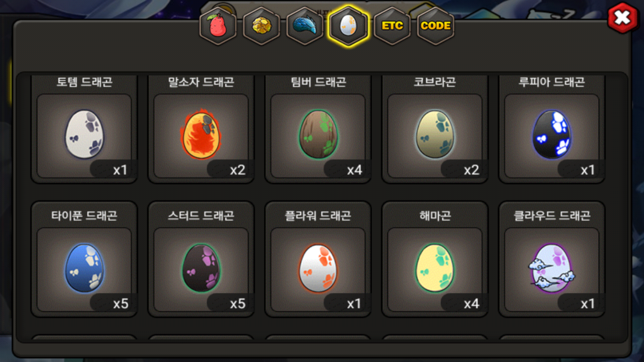Close the inventory with the red X
Viewport: 644px width, 362px height.
623,18
